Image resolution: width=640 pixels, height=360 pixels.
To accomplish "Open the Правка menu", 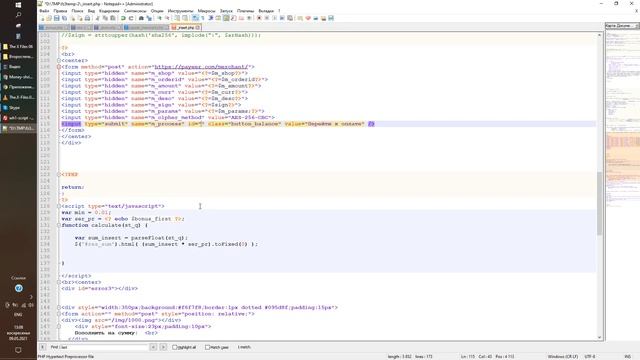I will (x=60, y=11).
